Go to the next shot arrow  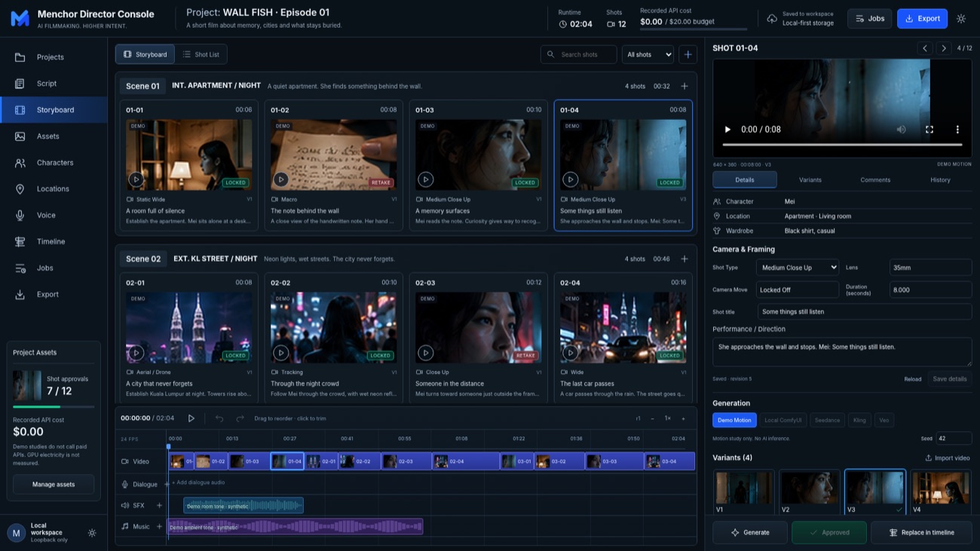[944, 48]
